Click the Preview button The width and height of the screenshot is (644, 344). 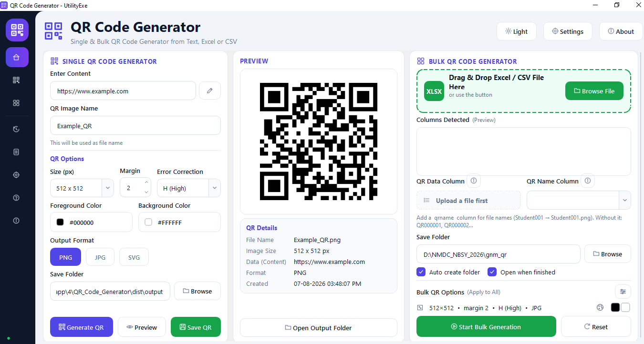[142, 327]
